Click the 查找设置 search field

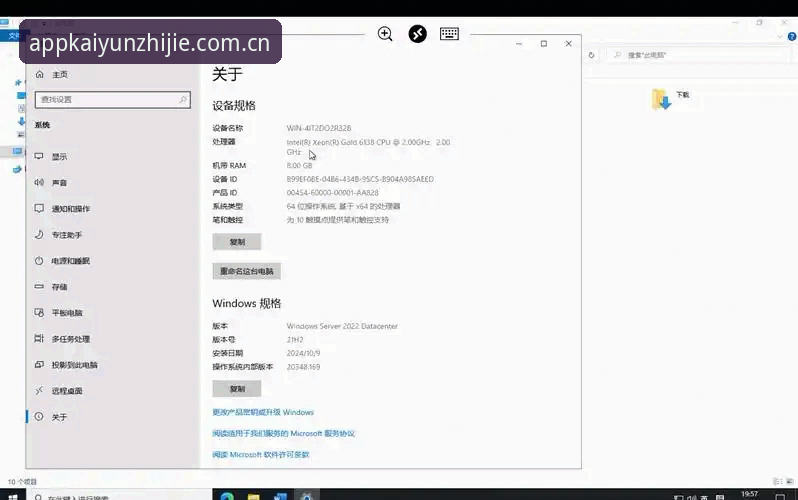(x=112, y=99)
